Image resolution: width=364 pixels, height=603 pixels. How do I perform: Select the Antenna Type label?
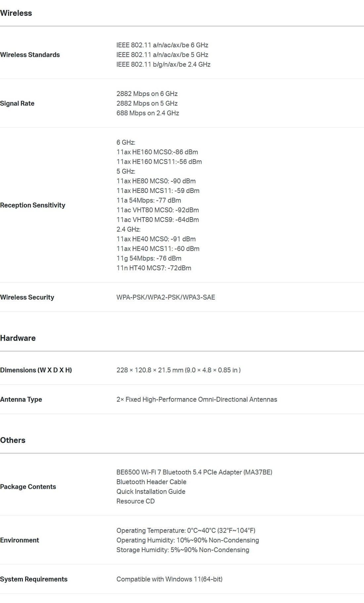point(21,399)
